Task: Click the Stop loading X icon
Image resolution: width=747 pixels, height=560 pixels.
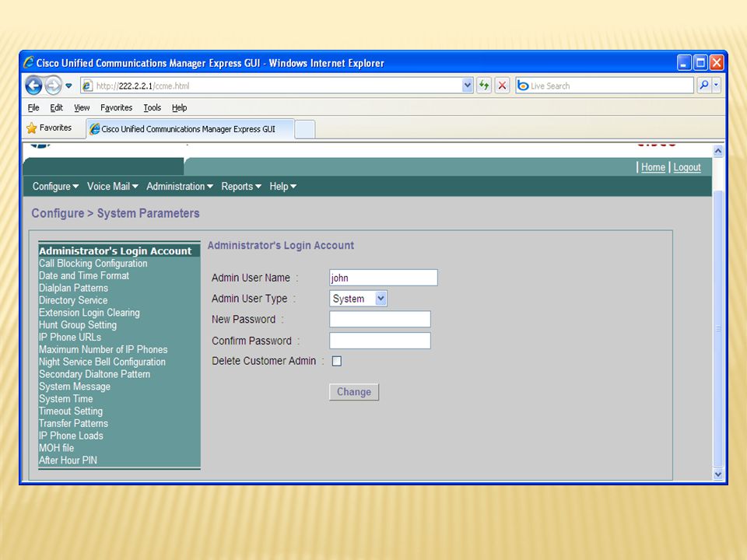Action: pyautogui.click(x=502, y=86)
